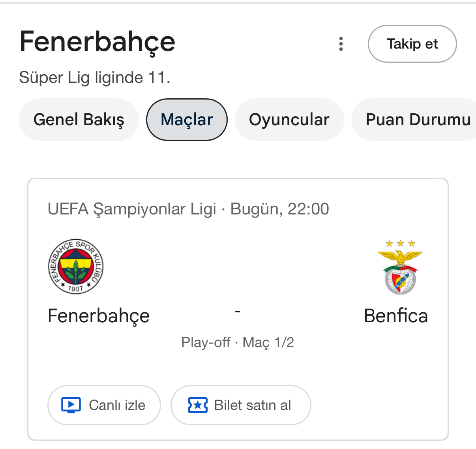The image size is (476, 449).
Task: Open the Oyuncular tab
Action: pyautogui.click(x=289, y=120)
